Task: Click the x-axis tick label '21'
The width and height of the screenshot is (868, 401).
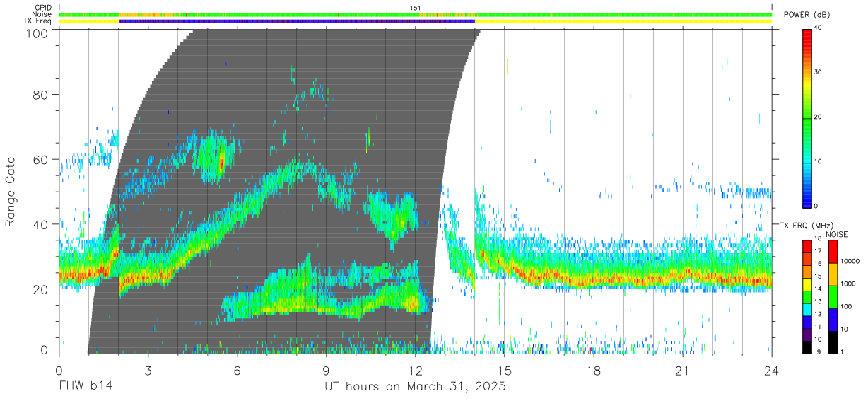Action: [x=683, y=371]
